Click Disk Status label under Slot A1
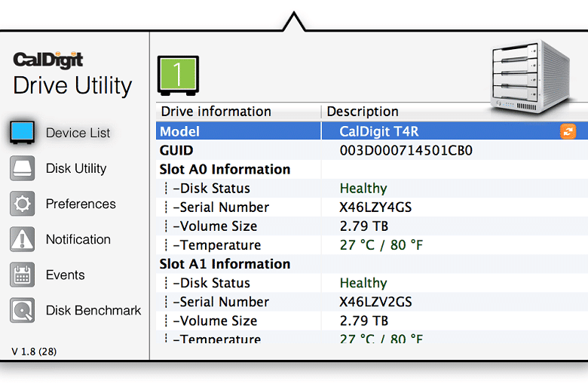This screenshot has width=588, height=387. tap(212, 283)
